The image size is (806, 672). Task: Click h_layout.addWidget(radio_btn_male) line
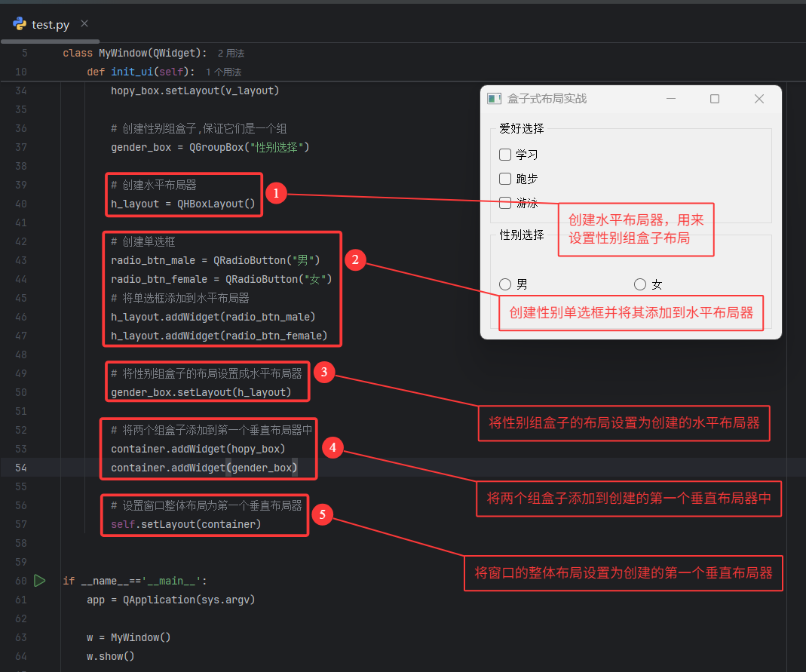tap(213, 317)
